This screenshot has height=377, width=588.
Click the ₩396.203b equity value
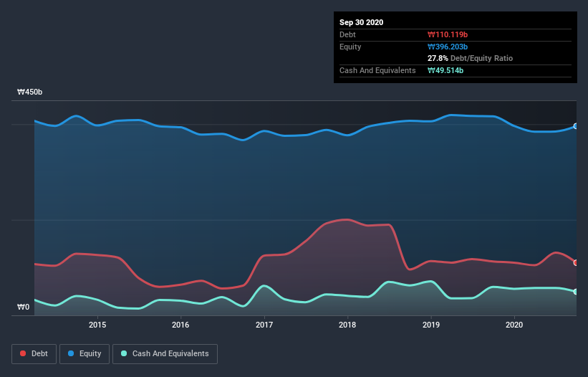(x=448, y=47)
